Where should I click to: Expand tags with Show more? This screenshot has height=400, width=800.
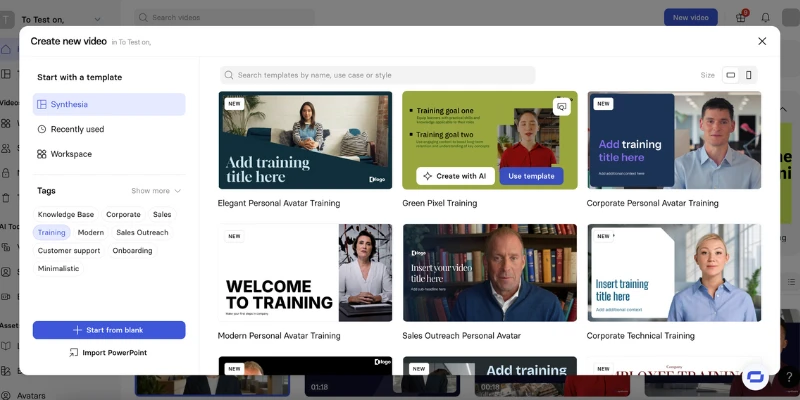coord(156,190)
